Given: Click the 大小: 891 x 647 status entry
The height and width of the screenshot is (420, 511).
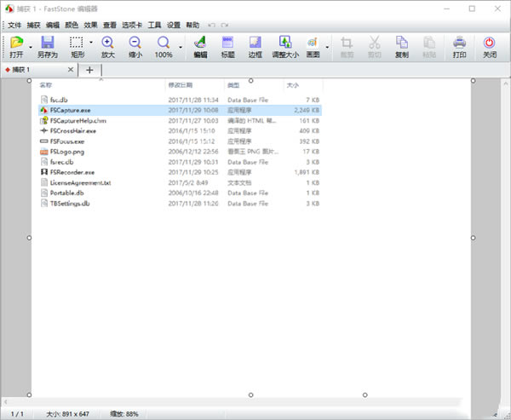Looking at the screenshot, I should tap(67, 414).
